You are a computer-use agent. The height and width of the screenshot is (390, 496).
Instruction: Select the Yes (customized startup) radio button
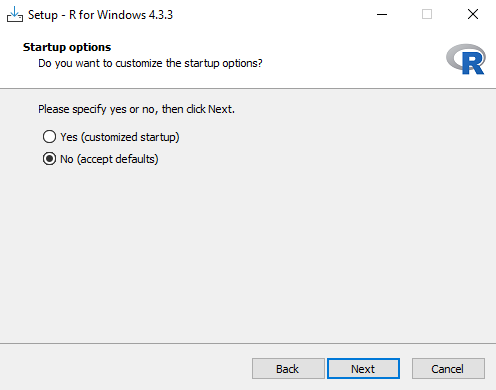pos(49,137)
